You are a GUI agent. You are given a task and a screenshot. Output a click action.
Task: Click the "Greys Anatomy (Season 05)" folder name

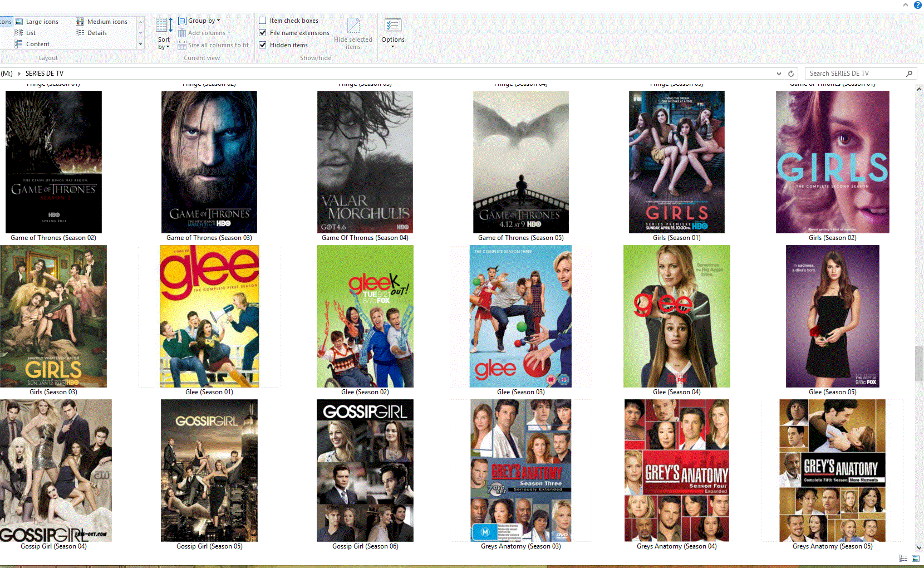(833, 546)
